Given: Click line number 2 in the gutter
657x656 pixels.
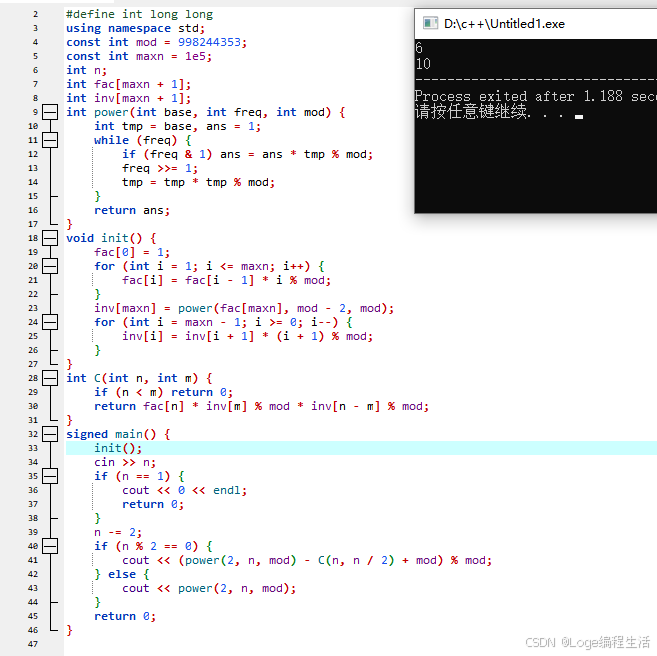Looking at the screenshot, I should click(x=36, y=14).
